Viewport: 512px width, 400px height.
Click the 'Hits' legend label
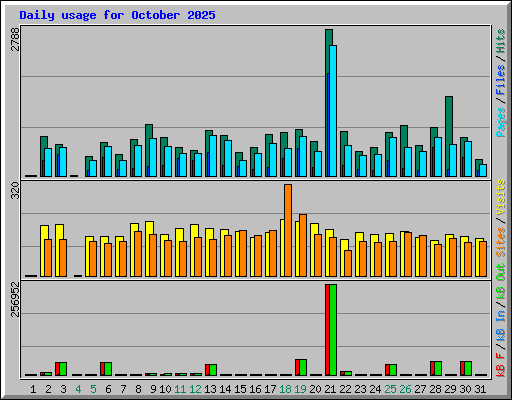(x=501, y=41)
